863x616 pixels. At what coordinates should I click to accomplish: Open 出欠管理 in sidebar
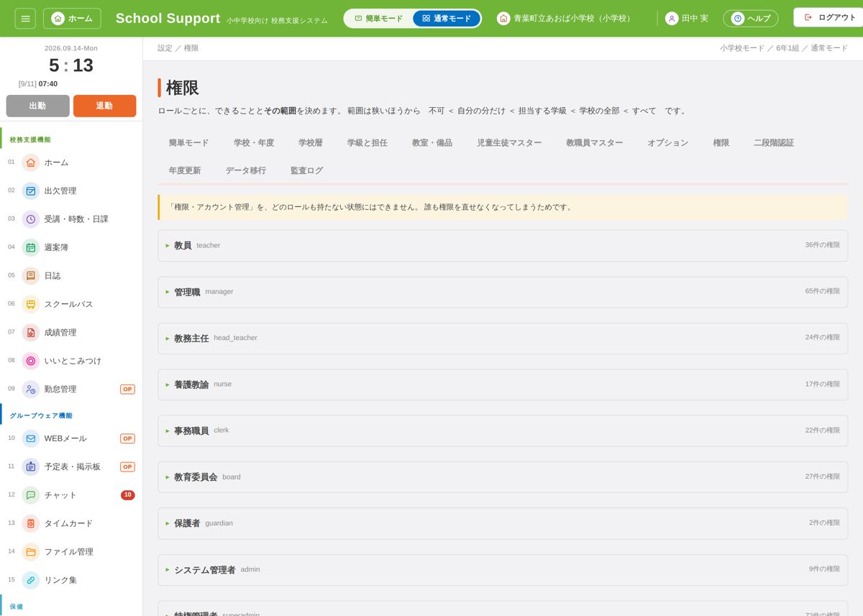[71, 191]
